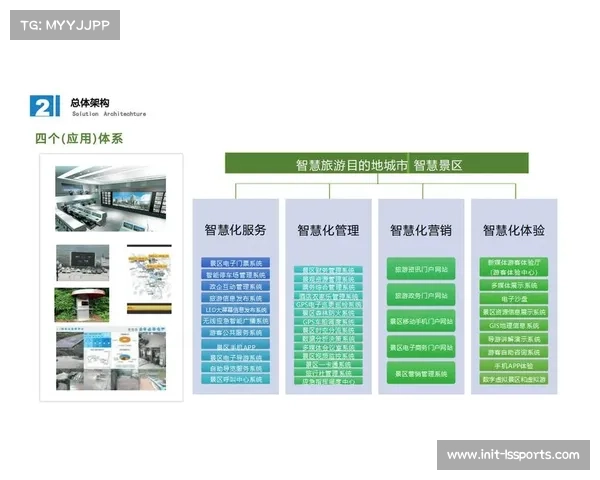Click the 游客自助咨询系统 box

point(514,352)
